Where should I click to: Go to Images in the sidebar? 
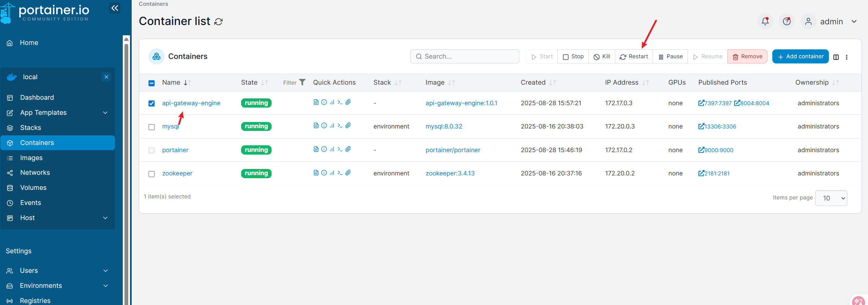coord(31,158)
